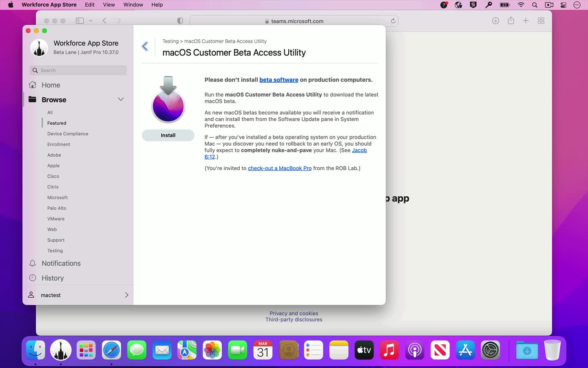Select VMware category

(x=56, y=219)
